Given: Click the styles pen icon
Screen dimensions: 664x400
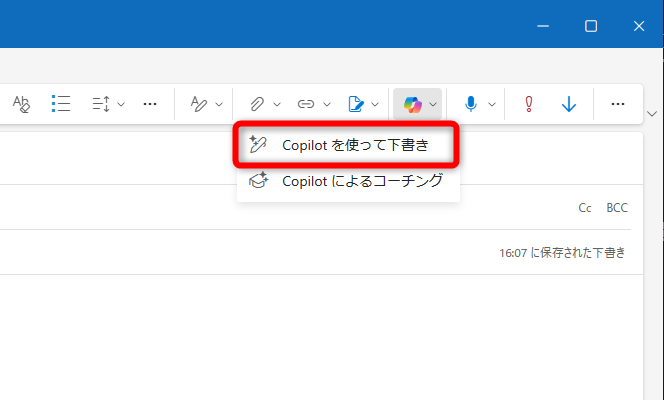Looking at the screenshot, I should coord(199,104).
